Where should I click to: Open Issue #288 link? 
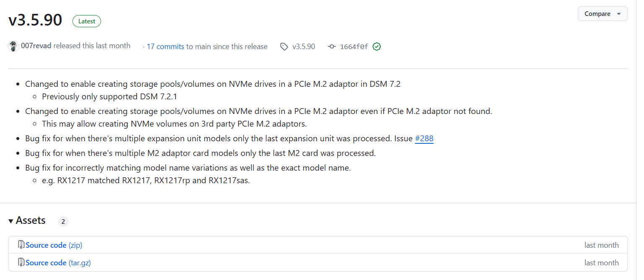pyautogui.click(x=424, y=138)
